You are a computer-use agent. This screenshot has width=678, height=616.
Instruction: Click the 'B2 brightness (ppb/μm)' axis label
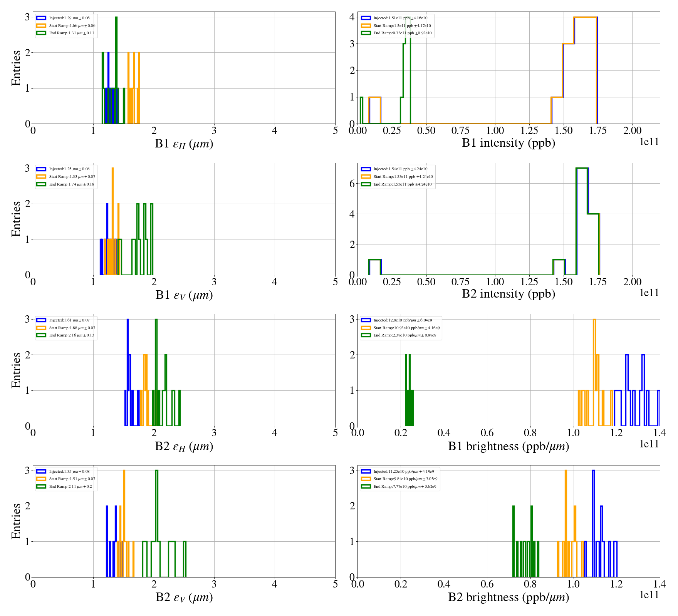click(x=508, y=597)
